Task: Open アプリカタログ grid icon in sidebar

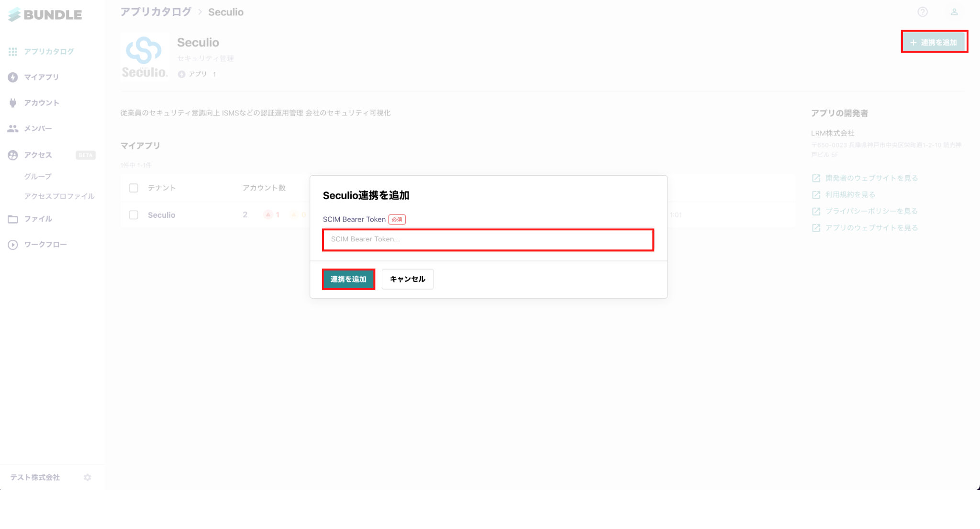Action: click(13, 51)
